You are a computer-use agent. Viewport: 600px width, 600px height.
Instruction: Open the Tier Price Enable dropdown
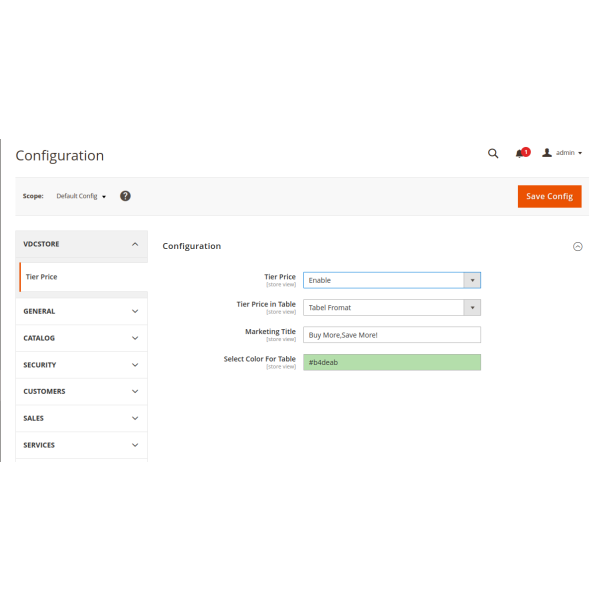(392, 280)
